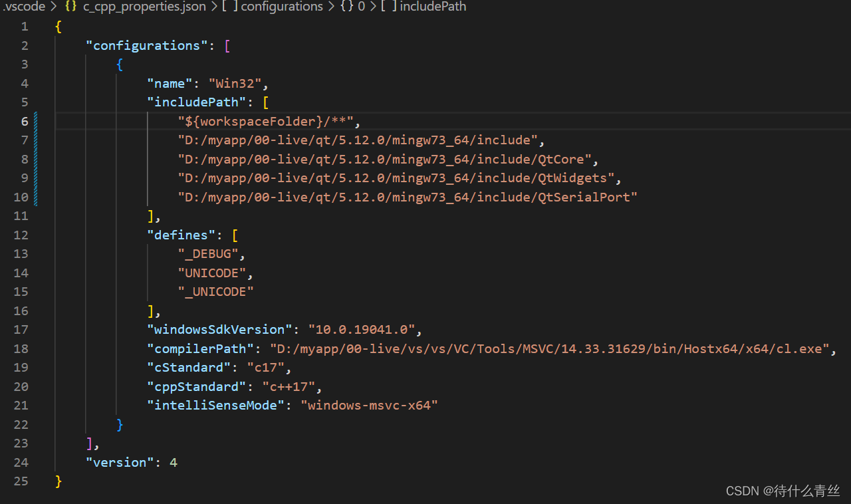Click the JSON braces icon before c_cpp_properties.json

(x=71, y=7)
